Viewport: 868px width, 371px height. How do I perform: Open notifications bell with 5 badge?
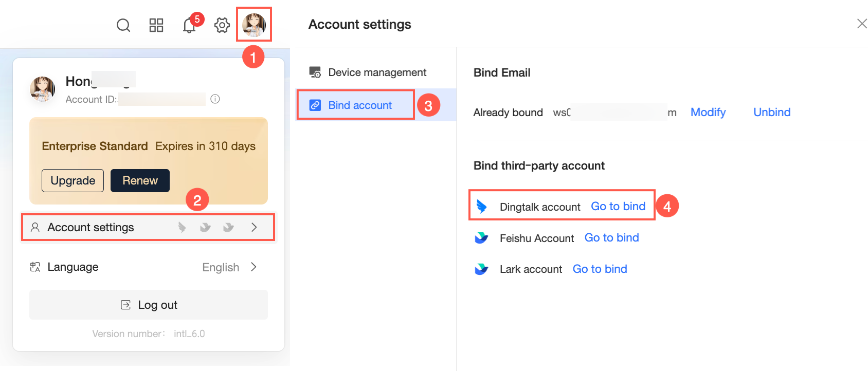point(189,25)
